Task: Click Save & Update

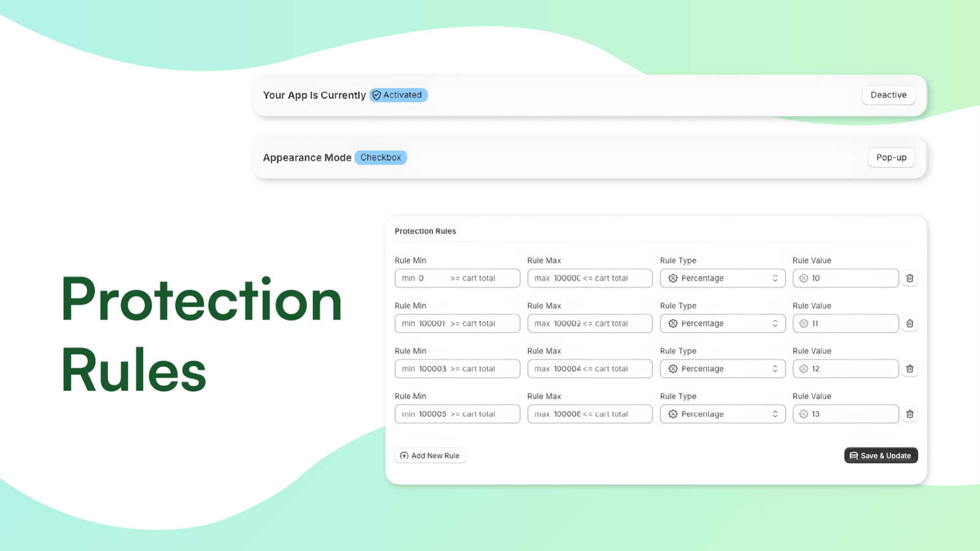Action: click(x=881, y=455)
